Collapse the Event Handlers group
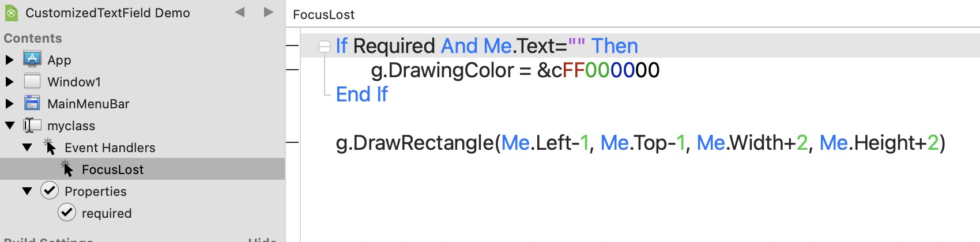The height and width of the screenshot is (242, 980). point(27,148)
